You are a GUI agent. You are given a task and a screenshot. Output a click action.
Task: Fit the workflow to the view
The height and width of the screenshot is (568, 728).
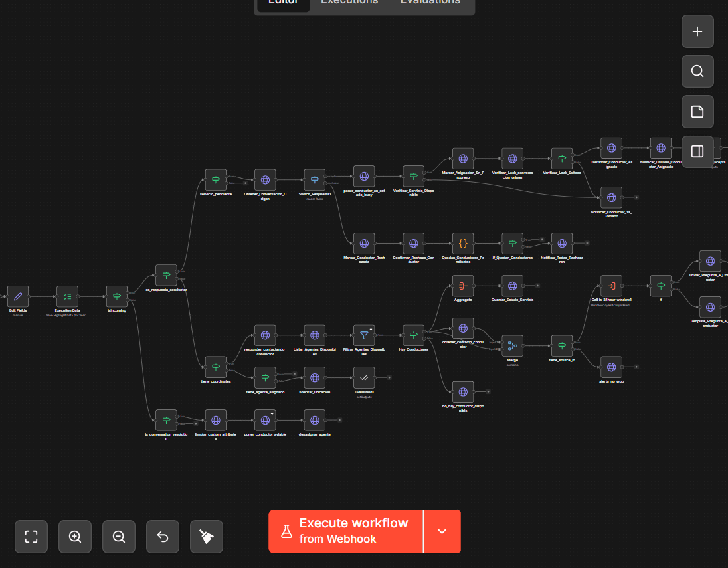31,537
